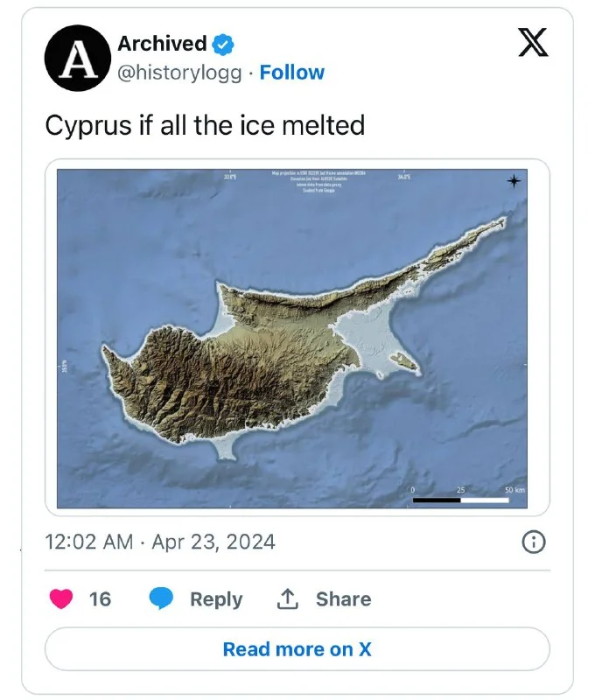595x700 pixels.
Task: Click the share upload arrow icon
Action: pos(288,599)
